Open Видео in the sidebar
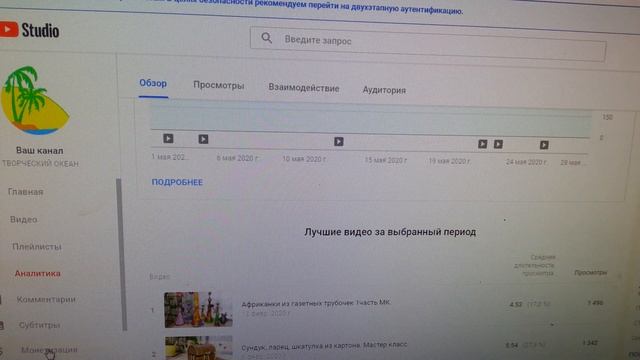 pyautogui.click(x=24, y=220)
